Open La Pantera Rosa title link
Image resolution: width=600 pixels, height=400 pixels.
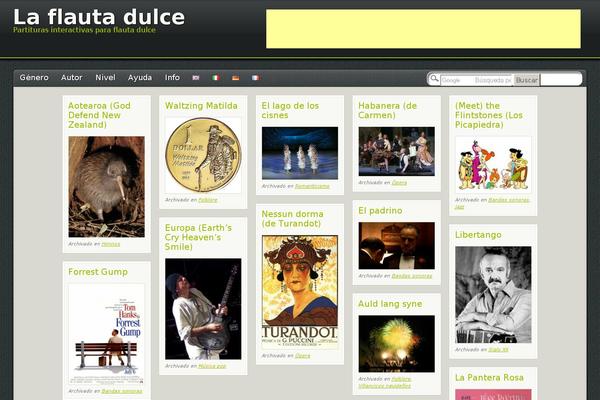489,377
